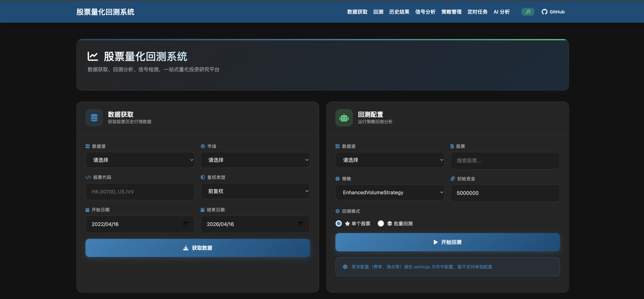
Task: Click the 获取数据 button
Action: pyautogui.click(x=198, y=248)
